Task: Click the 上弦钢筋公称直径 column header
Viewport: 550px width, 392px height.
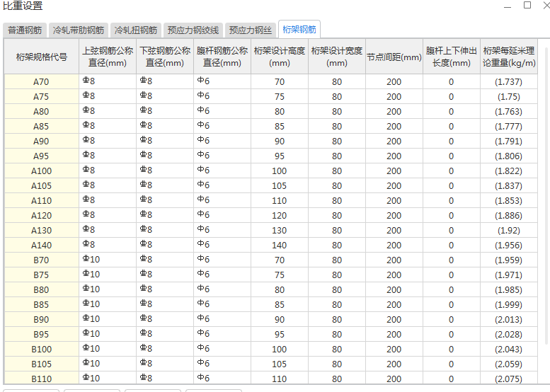Action: coord(108,57)
